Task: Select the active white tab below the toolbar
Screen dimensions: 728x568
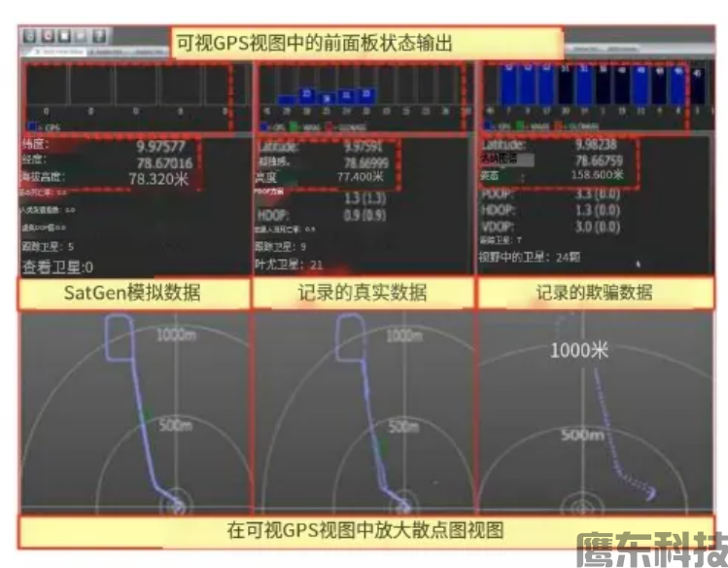Action: 58,52
